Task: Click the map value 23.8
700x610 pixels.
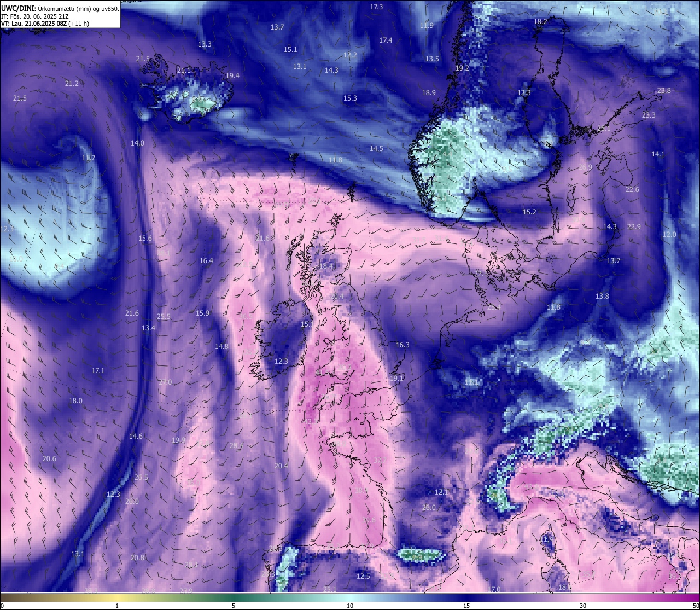Action: pos(664,91)
